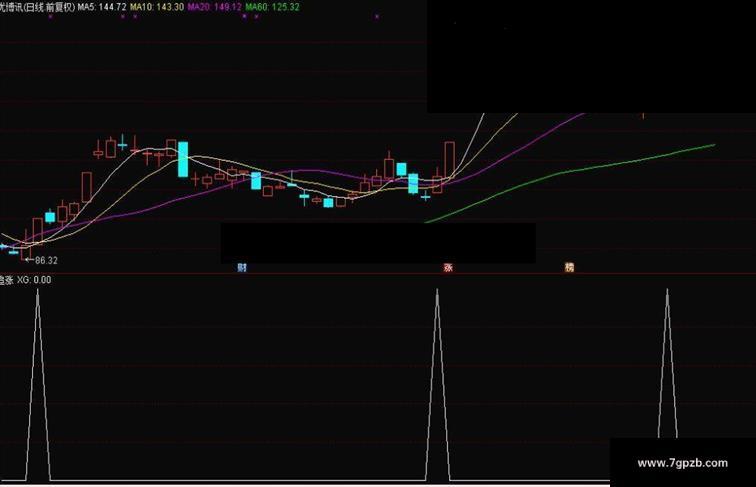Click the 86.32 low price annotation
Viewport: 756px width, 487px height.
(41, 260)
